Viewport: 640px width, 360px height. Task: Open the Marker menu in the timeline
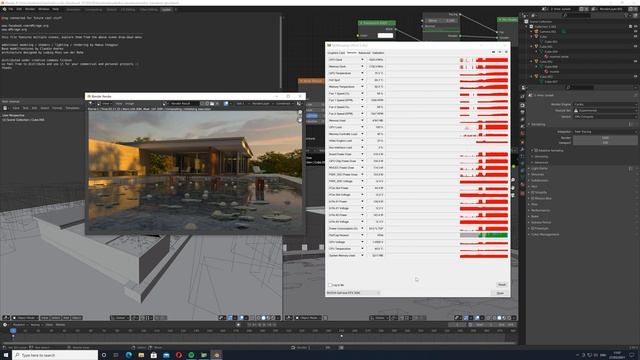click(60, 325)
